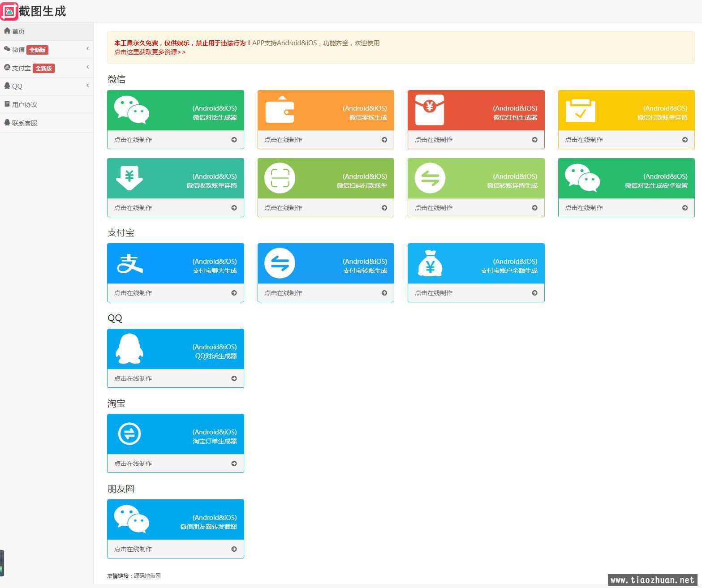Click the QQ对话生成器 penguin icon
The width and height of the screenshot is (702, 588).
coord(129,348)
